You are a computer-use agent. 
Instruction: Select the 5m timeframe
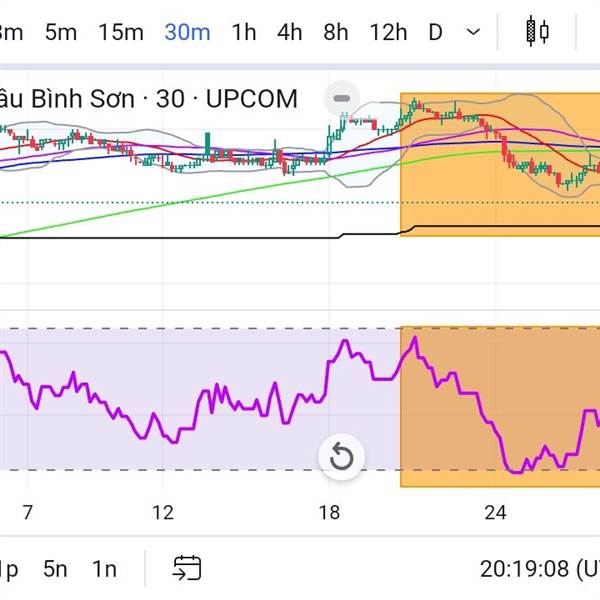coord(61,32)
